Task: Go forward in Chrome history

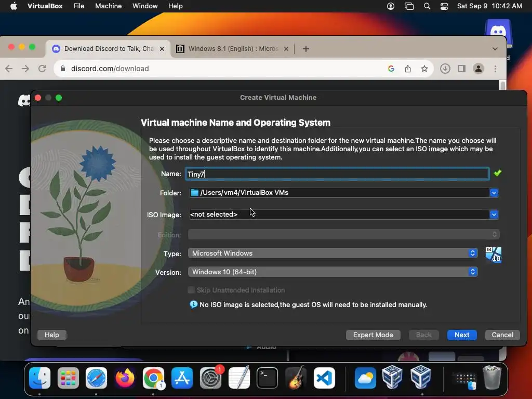Action: [x=25, y=69]
